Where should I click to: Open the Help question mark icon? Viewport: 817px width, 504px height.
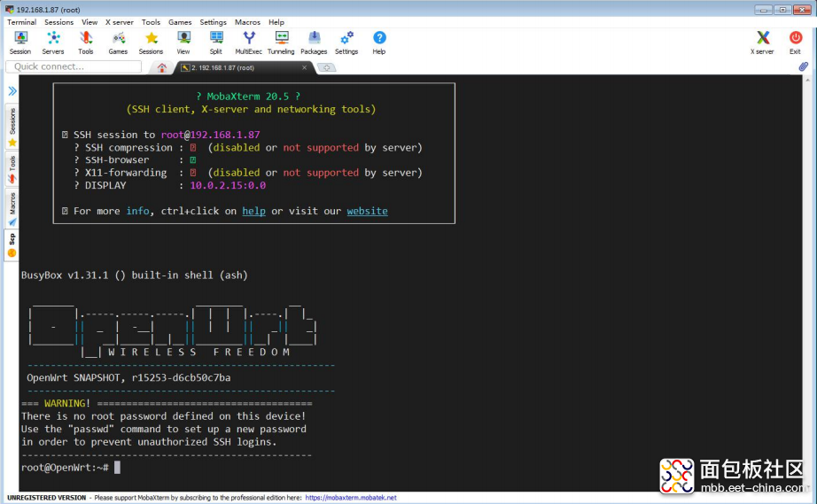[379, 43]
